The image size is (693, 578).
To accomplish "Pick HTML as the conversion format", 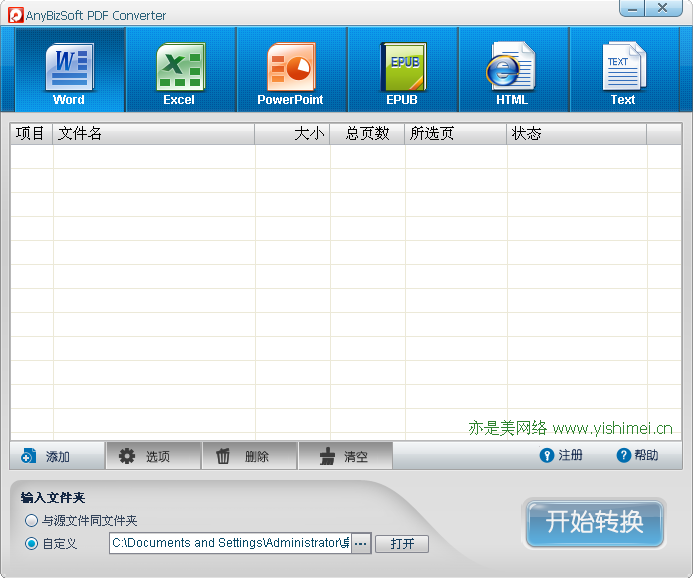I will [x=514, y=70].
